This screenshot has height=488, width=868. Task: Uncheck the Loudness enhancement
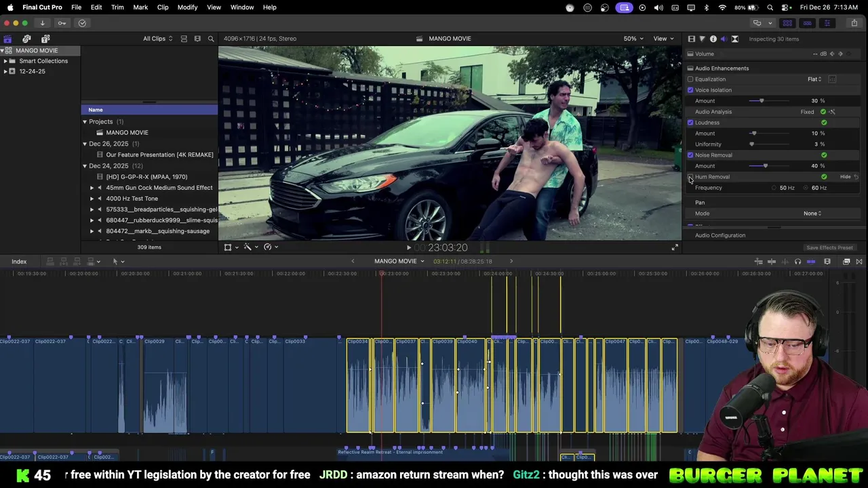690,123
